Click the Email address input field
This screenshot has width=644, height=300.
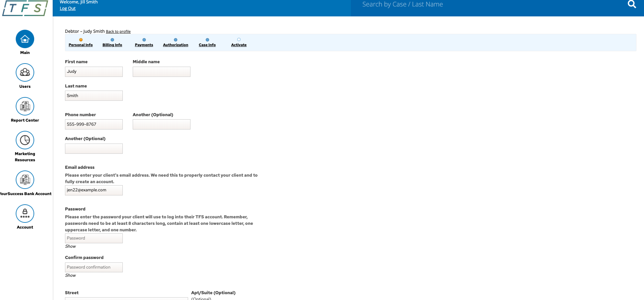pos(94,190)
